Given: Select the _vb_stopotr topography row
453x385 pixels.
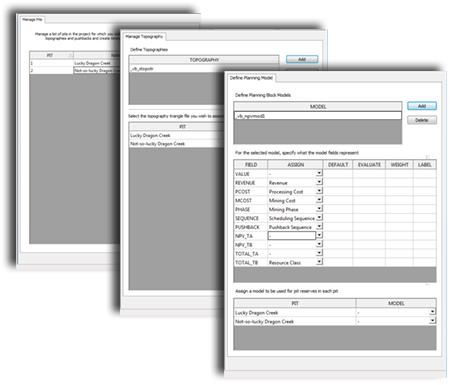Looking at the screenshot, I should [x=204, y=68].
